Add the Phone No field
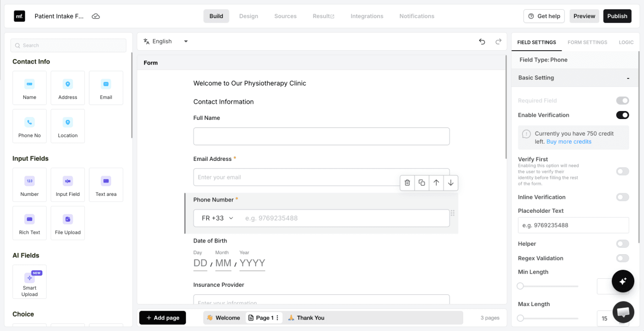This screenshot has width=644, height=331. [30, 126]
